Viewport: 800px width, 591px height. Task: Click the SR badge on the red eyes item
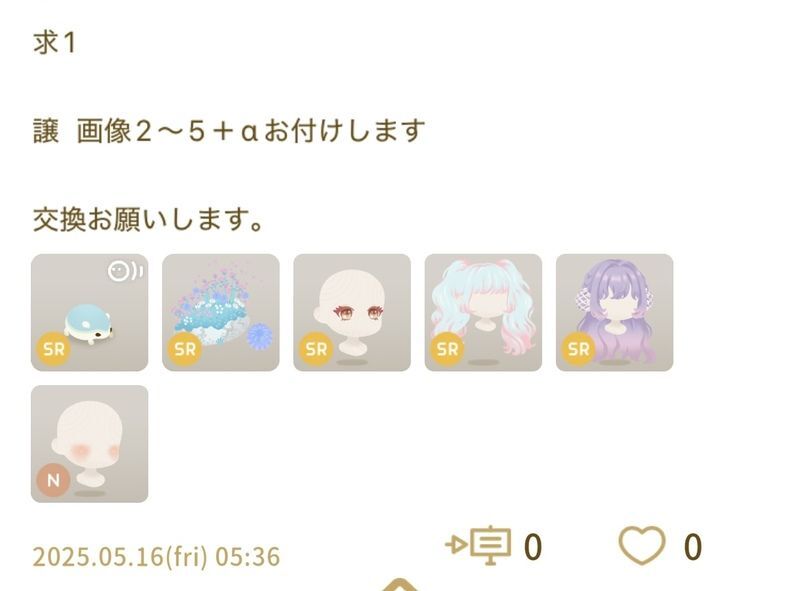pyautogui.click(x=316, y=349)
